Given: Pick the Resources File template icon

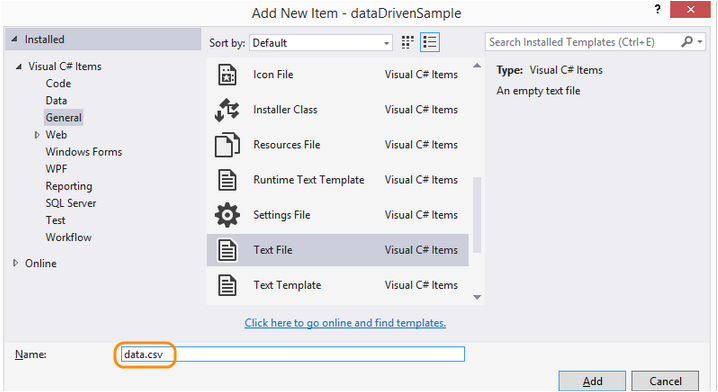Looking at the screenshot, I should [227, 145].
